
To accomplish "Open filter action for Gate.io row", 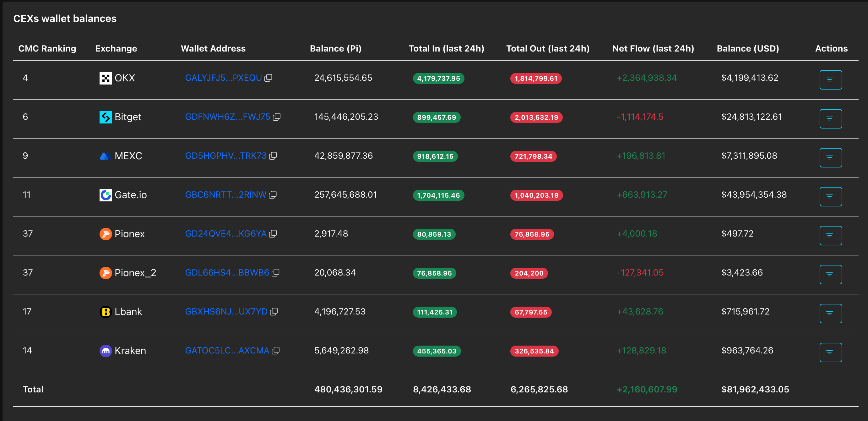I will tap(830, 196).
